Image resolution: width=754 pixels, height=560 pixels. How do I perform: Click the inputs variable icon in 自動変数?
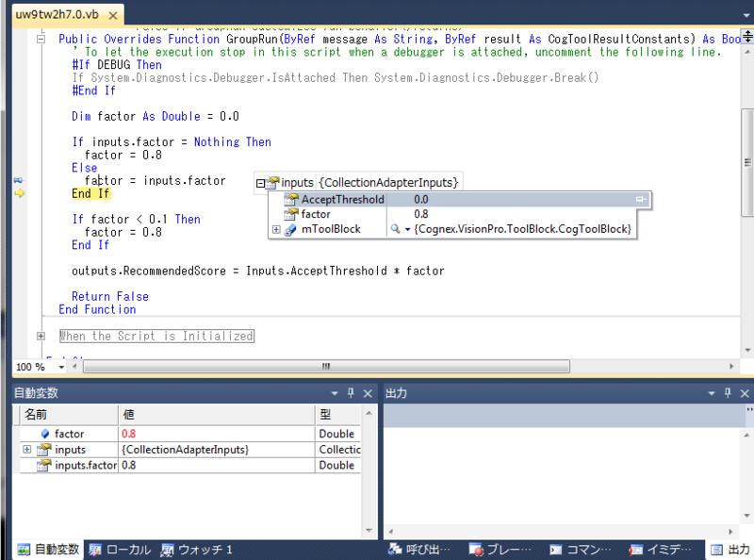(44, 450)
